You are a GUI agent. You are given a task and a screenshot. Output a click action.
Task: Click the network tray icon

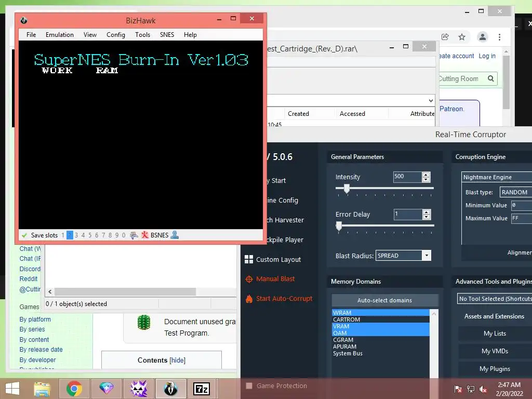pos(471,389)
